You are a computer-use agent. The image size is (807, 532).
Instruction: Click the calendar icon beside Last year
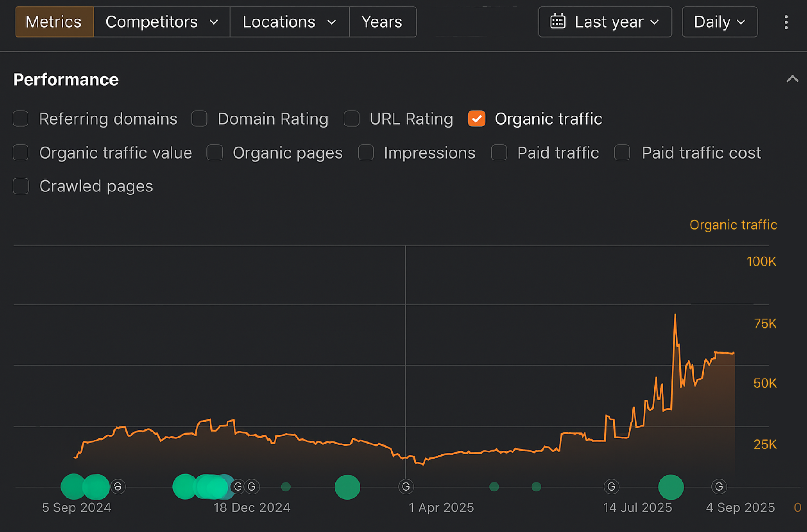(x=557, y=22)
